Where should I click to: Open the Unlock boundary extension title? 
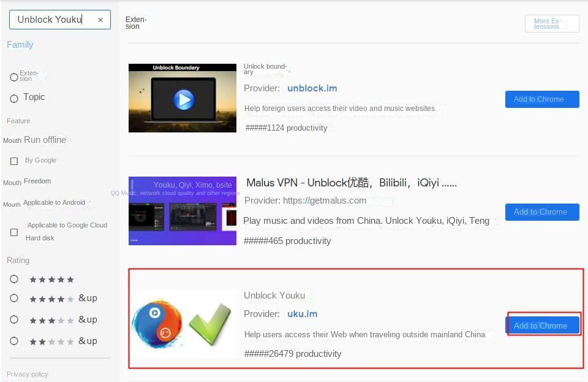point(265,69)
